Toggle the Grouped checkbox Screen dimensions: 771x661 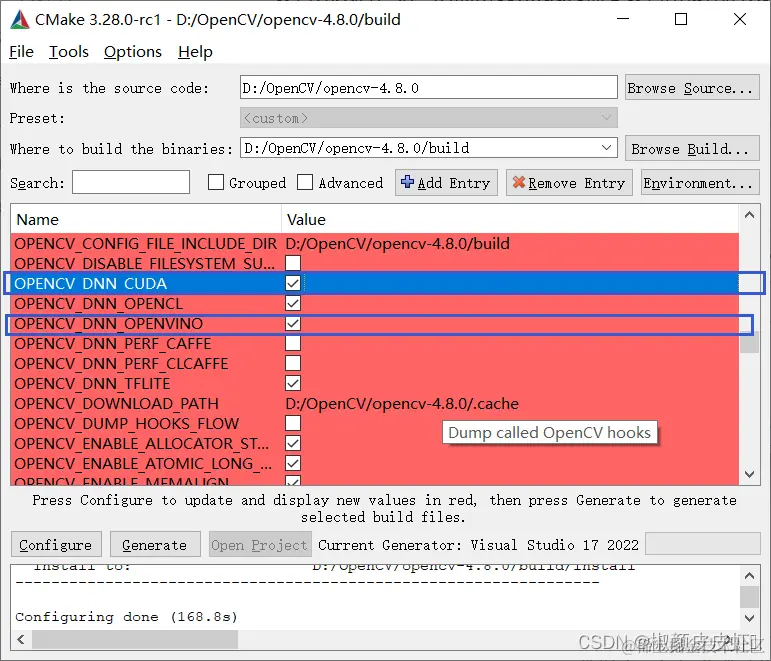[216, 182]
